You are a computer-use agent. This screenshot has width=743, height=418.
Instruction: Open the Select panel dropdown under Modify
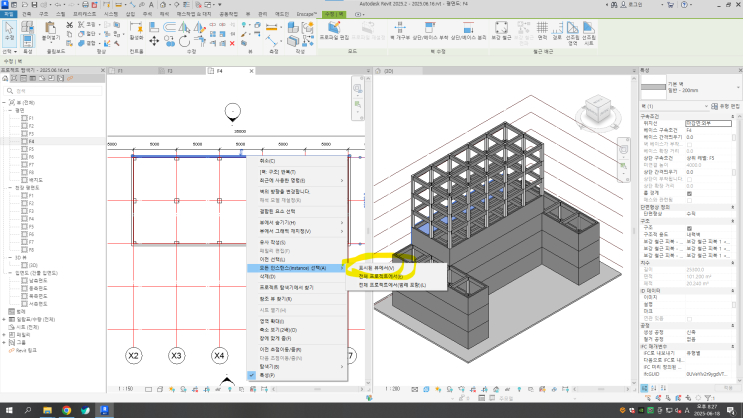coord(9,51)
